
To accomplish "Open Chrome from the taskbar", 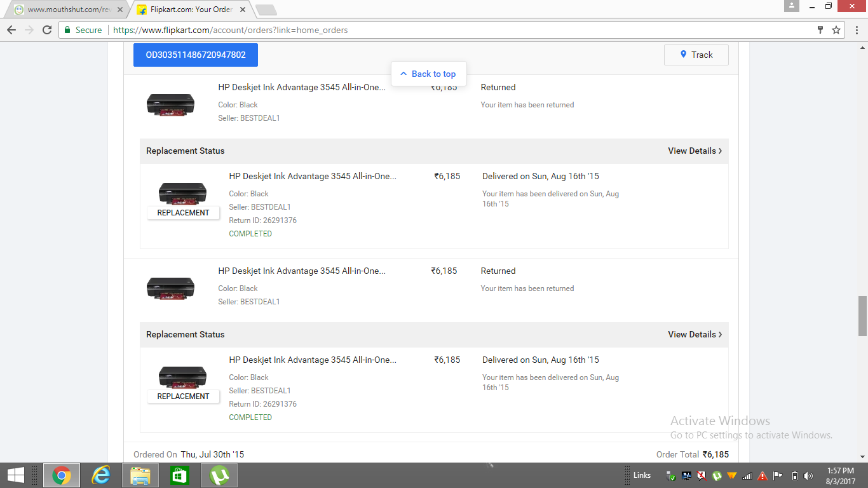I will [62, 475].
